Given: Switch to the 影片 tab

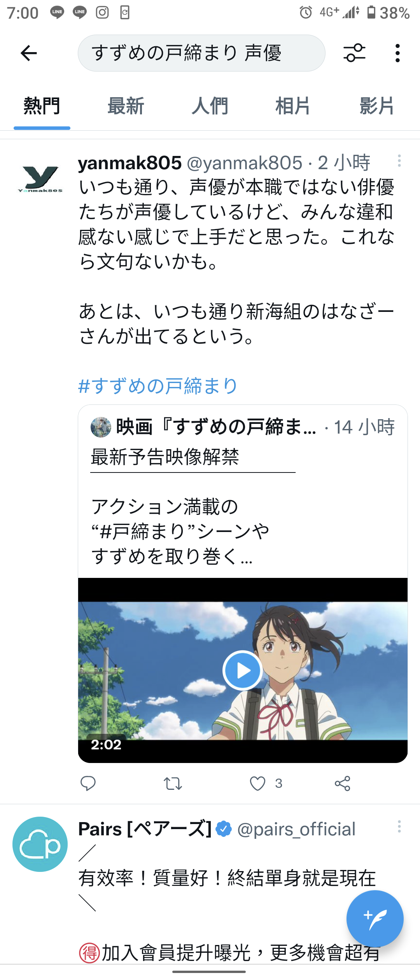Looking at the screenshot, I should tap(376, 106).
